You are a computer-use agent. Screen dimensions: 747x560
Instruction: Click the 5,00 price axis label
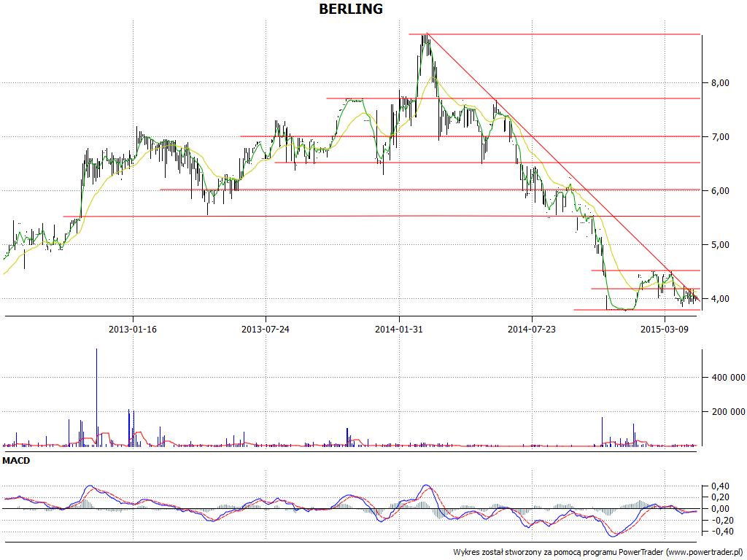720,245
